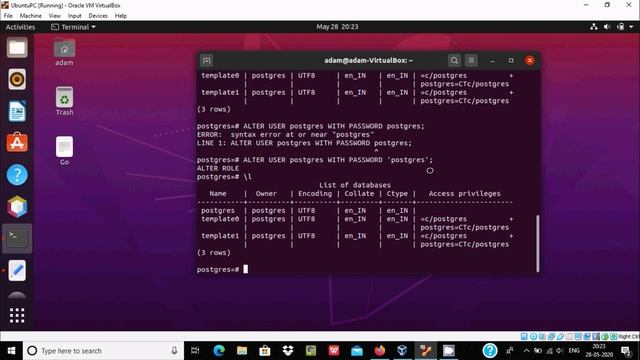Open Firefox from the taskbar
The height and width of the screenshot is (360, 640).
(x=380, y=351)
